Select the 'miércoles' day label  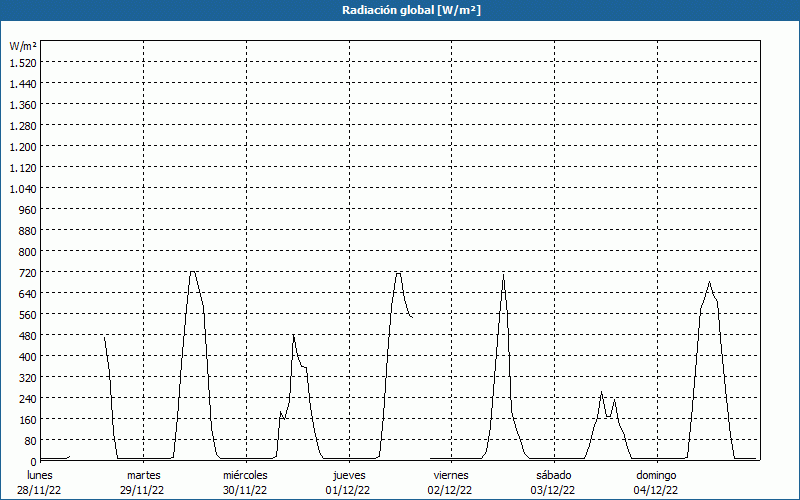[245, 475]
